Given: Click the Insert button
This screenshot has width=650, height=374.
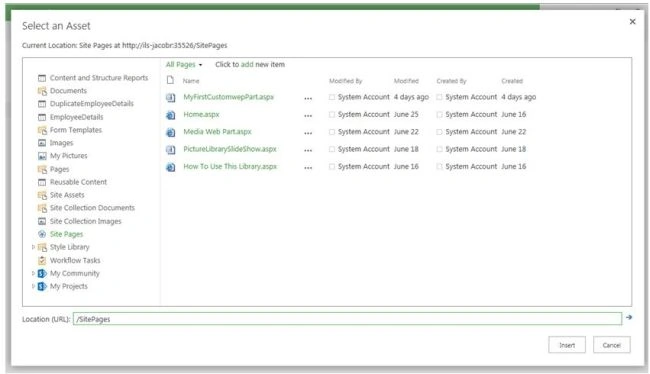Looking at the screenshot, I should (x=567, y=345).
